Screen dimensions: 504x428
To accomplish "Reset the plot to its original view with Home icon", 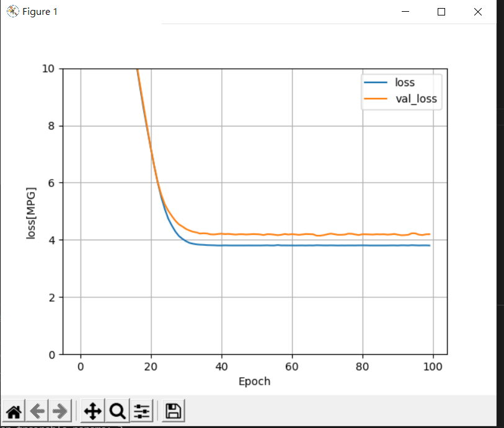I will pyautogui.click(x=14, y=411).
